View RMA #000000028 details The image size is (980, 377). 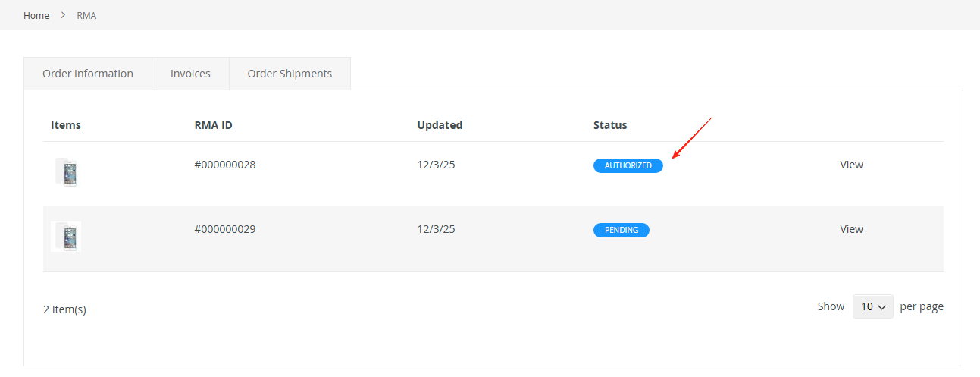click(851, 165)
